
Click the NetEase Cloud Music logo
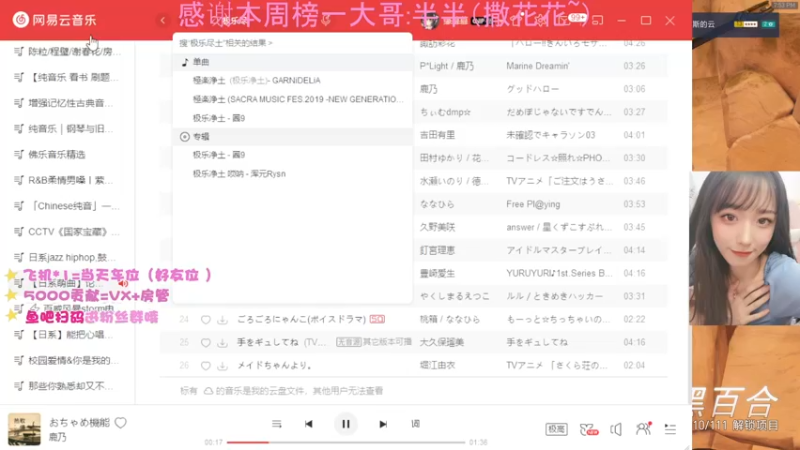[54, 20]
